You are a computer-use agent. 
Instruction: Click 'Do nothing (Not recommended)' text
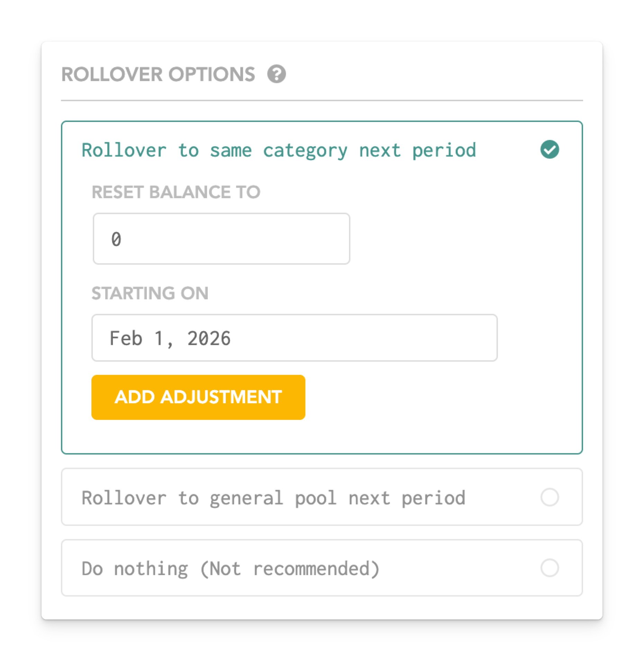[x=231, y=569]
